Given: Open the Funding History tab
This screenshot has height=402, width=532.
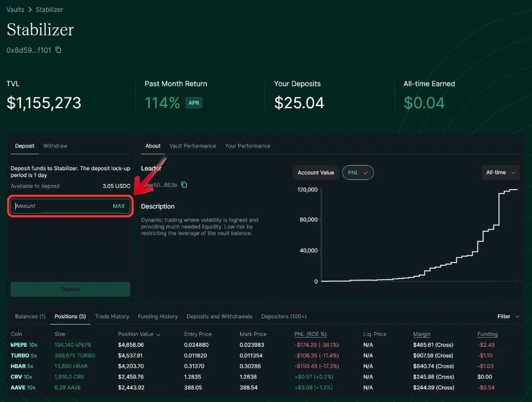Looking at the screenshot, I should 158,317.
